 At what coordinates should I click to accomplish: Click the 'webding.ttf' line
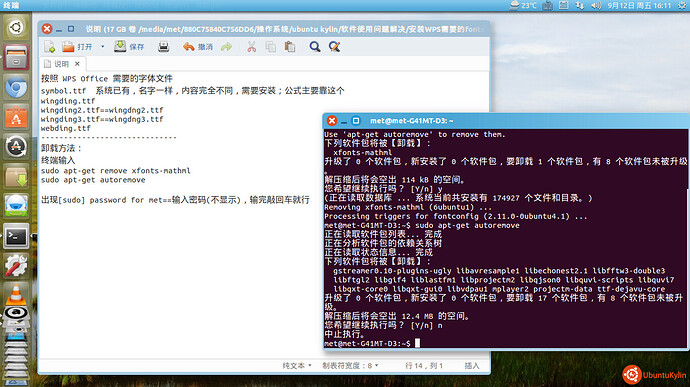click(66, 129)
